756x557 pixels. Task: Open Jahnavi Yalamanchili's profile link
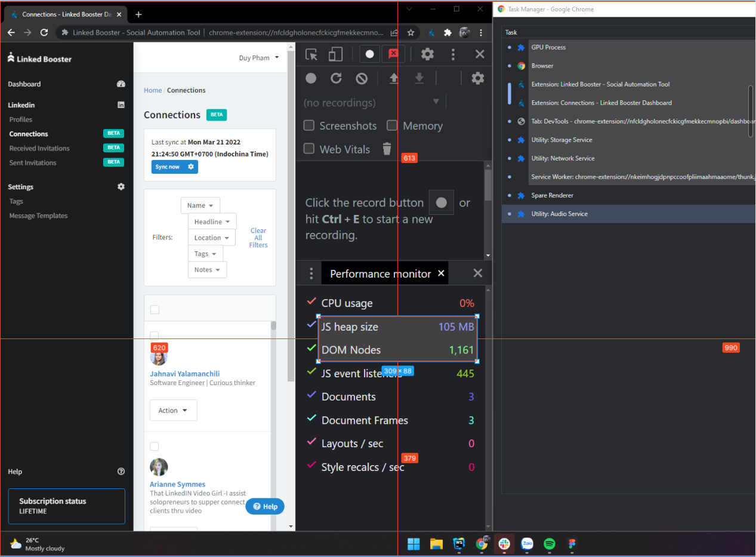(x=185, y=374)
